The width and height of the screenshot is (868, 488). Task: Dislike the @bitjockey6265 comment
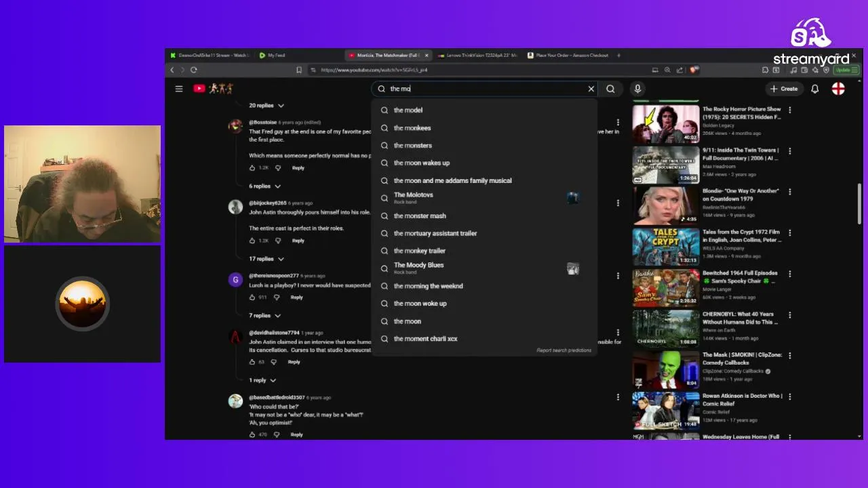tap(278, 241)
